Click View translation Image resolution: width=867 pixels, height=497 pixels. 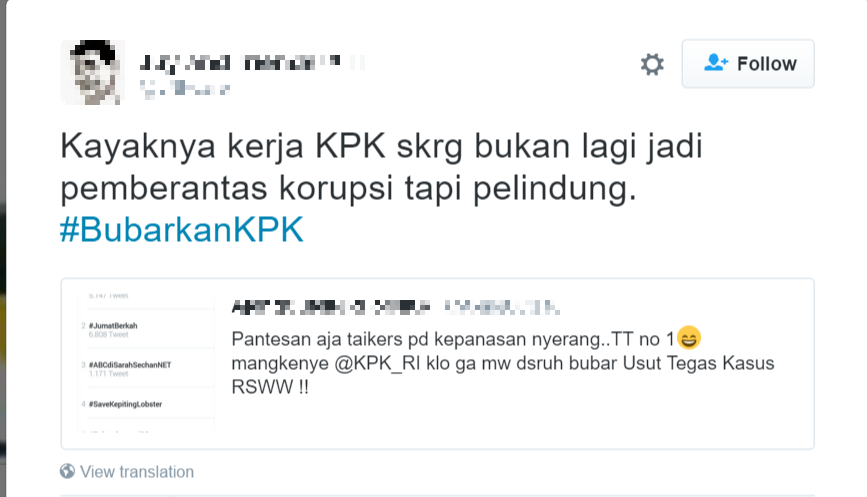(x=137, y=472)
